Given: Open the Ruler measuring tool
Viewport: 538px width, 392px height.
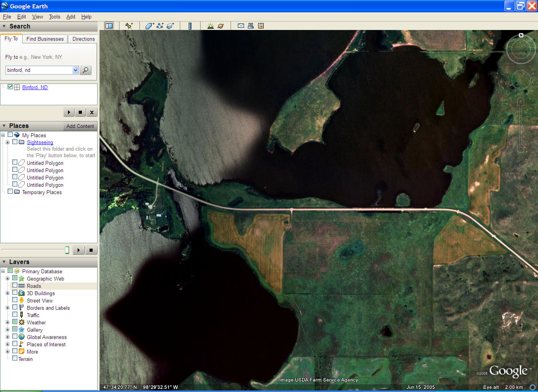Looking at the screenshot, I should click(190, 26).
